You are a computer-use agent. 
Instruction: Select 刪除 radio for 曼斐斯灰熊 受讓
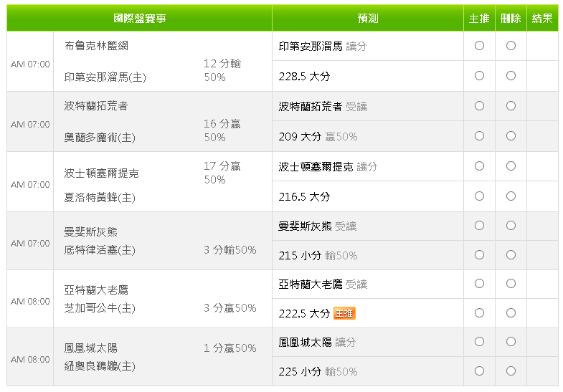click(x=511, y=226)
